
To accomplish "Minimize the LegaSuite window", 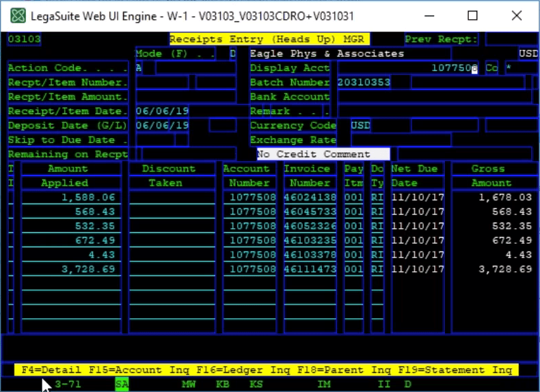I will pyautogui.click(x=429, y=16).
